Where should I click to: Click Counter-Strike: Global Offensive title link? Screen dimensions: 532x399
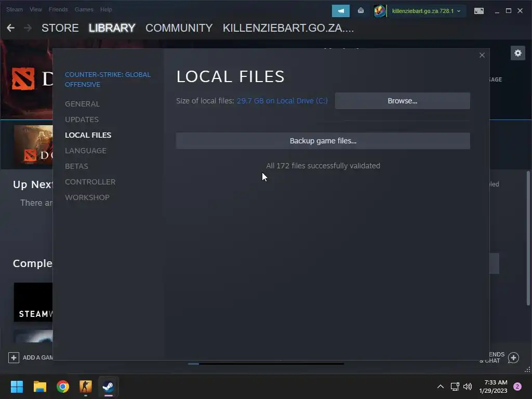point(108,79)
